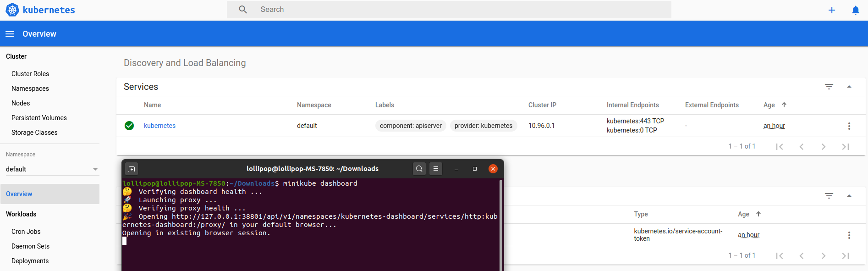Screen dimensions: 868x271
Task: Click the search magnifier icon
Action: [243, 9]
